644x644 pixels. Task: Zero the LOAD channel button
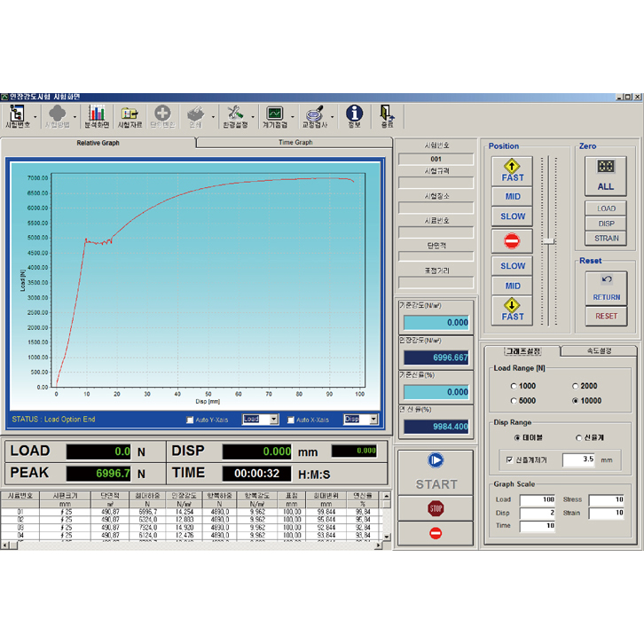[x=606, y=208]
